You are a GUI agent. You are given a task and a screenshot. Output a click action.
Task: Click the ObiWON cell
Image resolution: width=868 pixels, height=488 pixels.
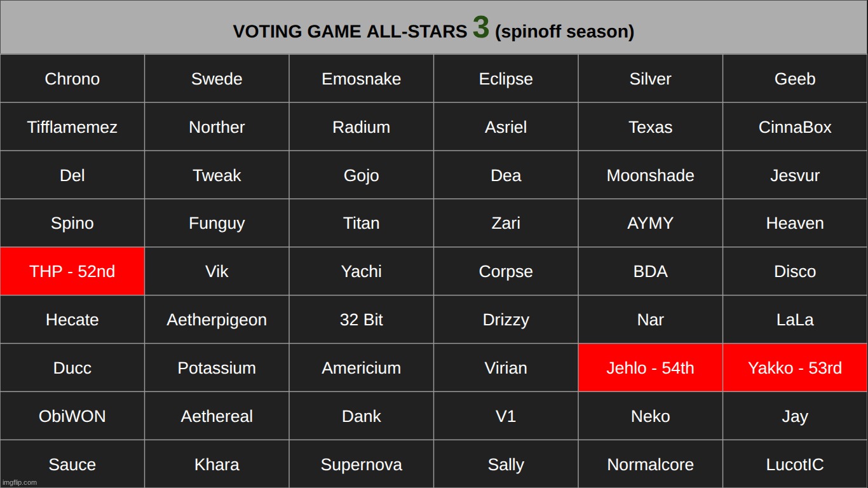72,416
